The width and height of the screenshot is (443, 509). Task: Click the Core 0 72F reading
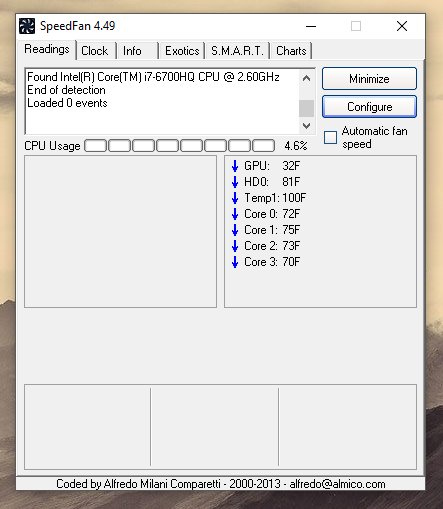click(272, 214)
